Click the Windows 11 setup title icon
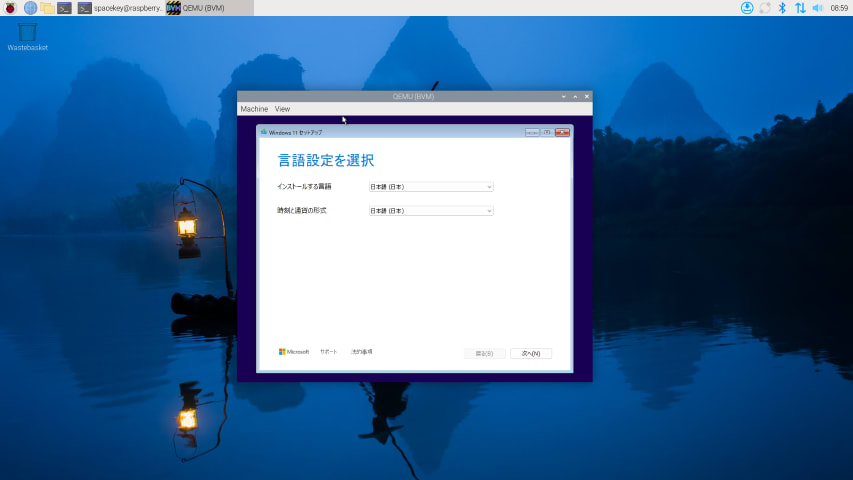The height and width of the screenshot is (480, 853). click(x=264, y=132)
